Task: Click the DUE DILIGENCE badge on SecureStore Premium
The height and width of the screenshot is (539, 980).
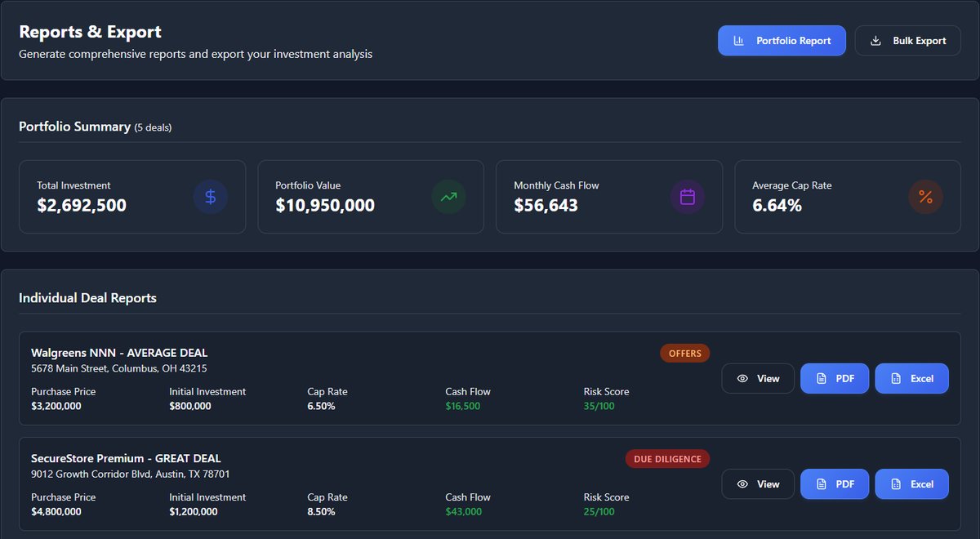Action: click(667, 458)
